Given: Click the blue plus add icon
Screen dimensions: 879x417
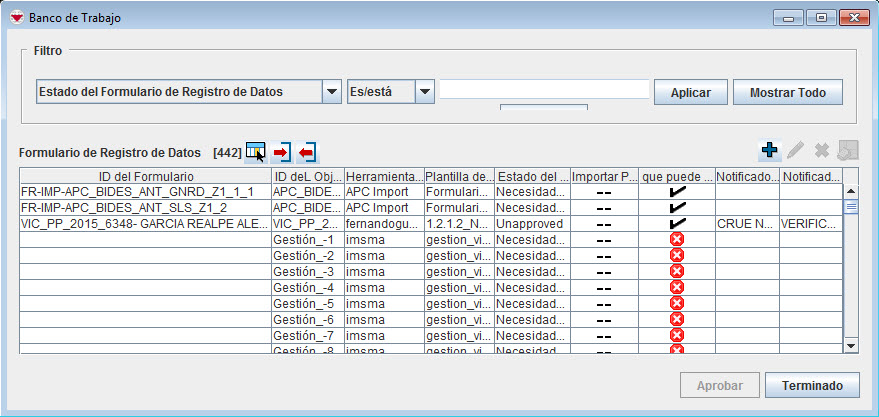Looking at the screenshot, I should (x=769, y=150).
